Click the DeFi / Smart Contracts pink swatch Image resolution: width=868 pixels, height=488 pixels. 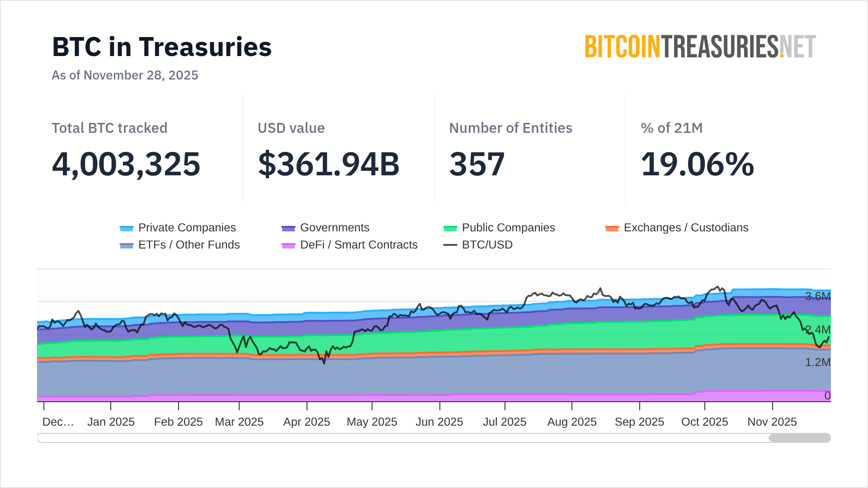pyautogui.click(x=288, y=245)
